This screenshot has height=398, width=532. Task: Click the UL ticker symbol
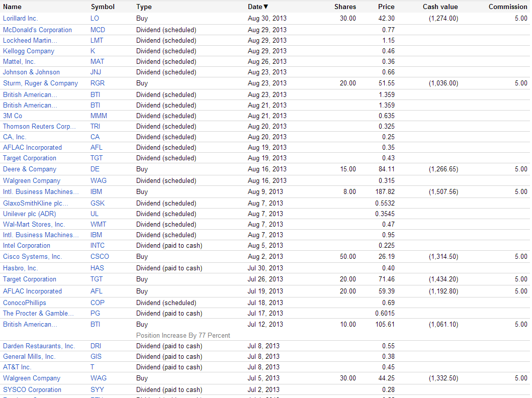pos(95,214)
